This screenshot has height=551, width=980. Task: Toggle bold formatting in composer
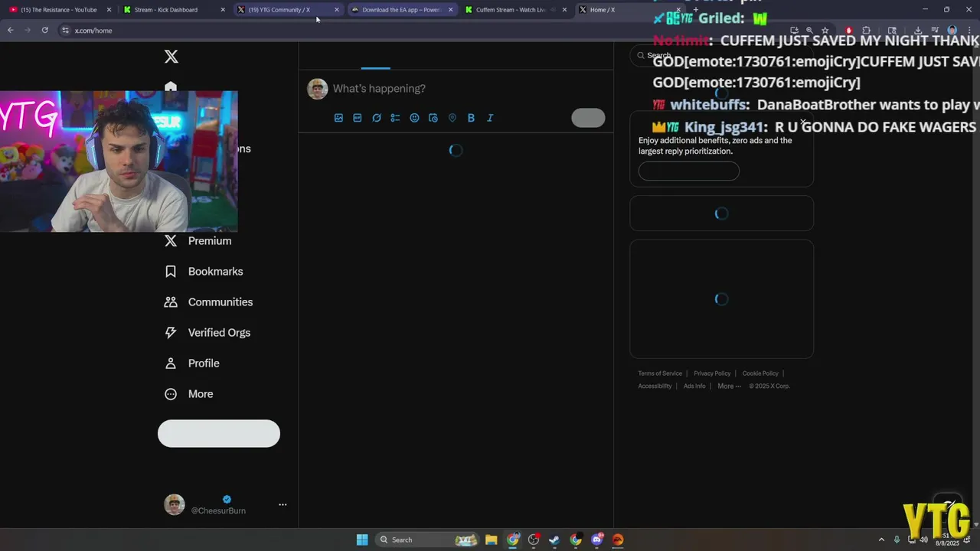pyautogui.click(x=471, y=118)
